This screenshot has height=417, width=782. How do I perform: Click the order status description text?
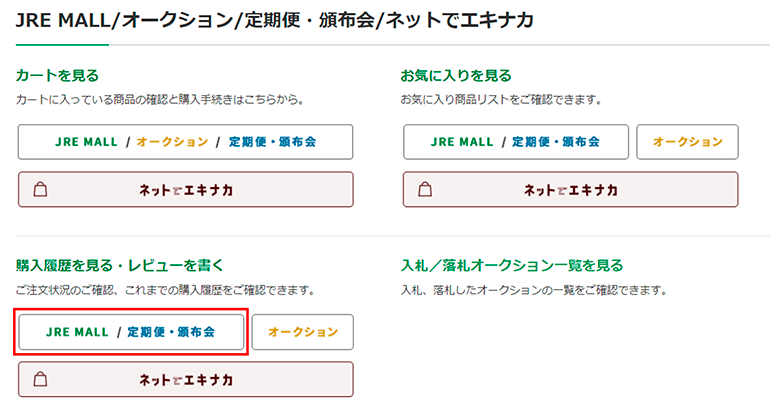click(x=165, y=290)
